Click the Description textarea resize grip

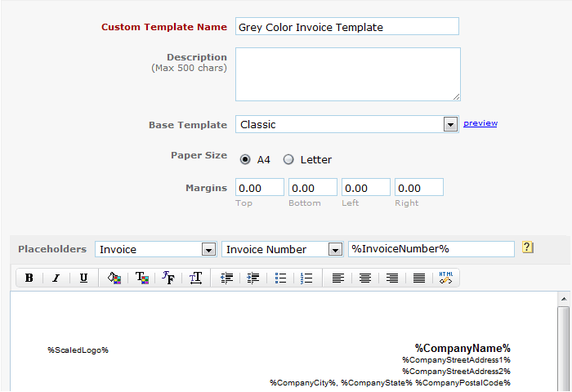456,97
